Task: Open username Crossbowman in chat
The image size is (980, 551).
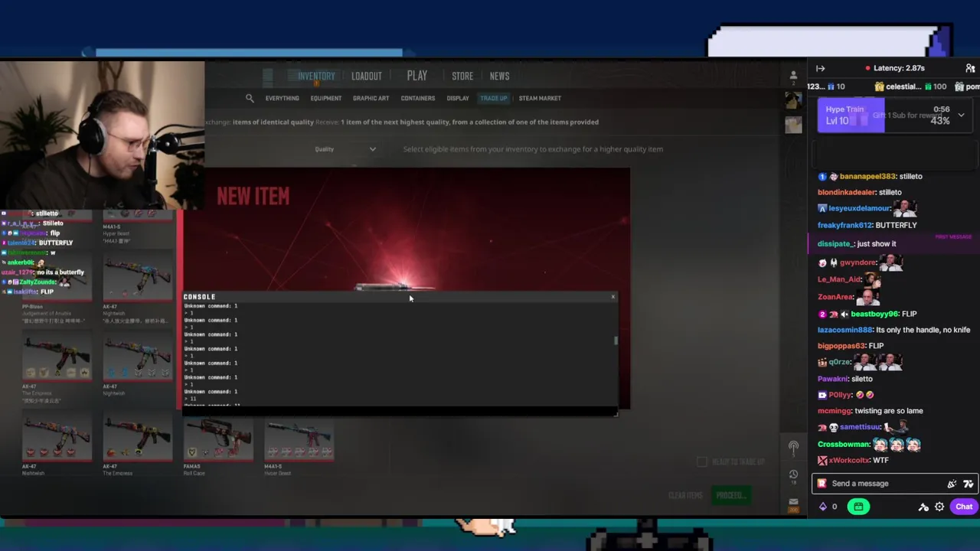Action: pyautogui.click(x=844, y=444)
